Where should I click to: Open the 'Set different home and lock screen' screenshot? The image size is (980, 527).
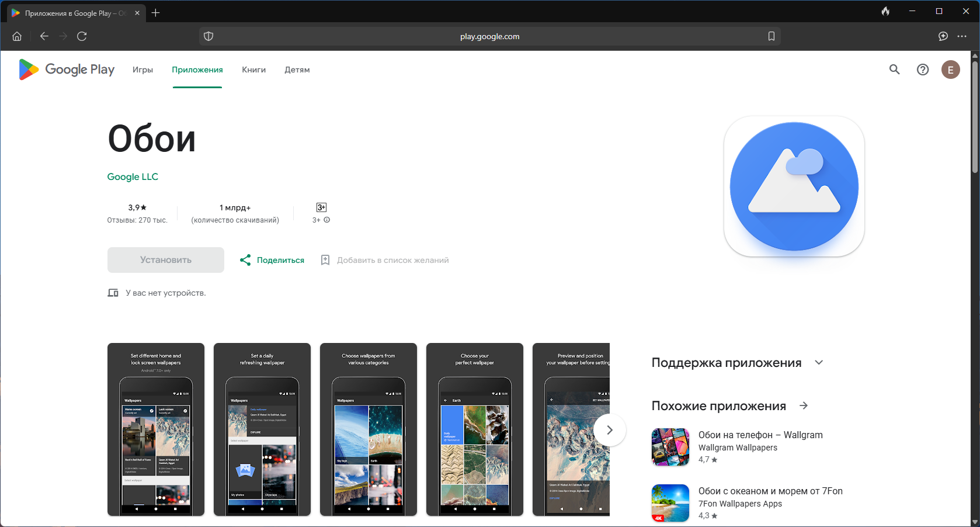point(156,429)
